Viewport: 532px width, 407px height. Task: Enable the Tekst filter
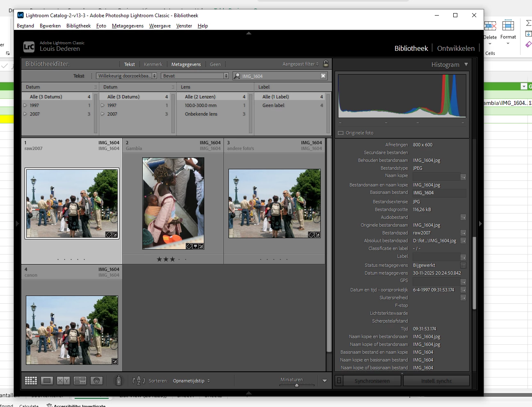click(130, 64)
